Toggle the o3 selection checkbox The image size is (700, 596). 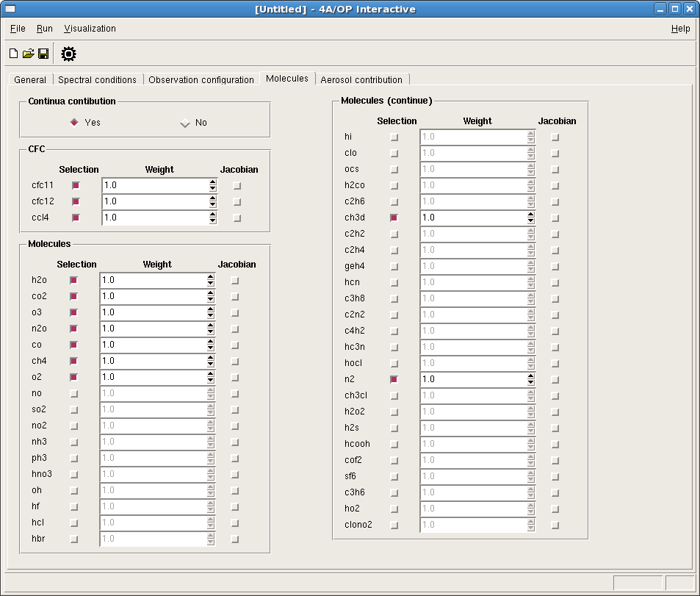[x=73, y=312]
